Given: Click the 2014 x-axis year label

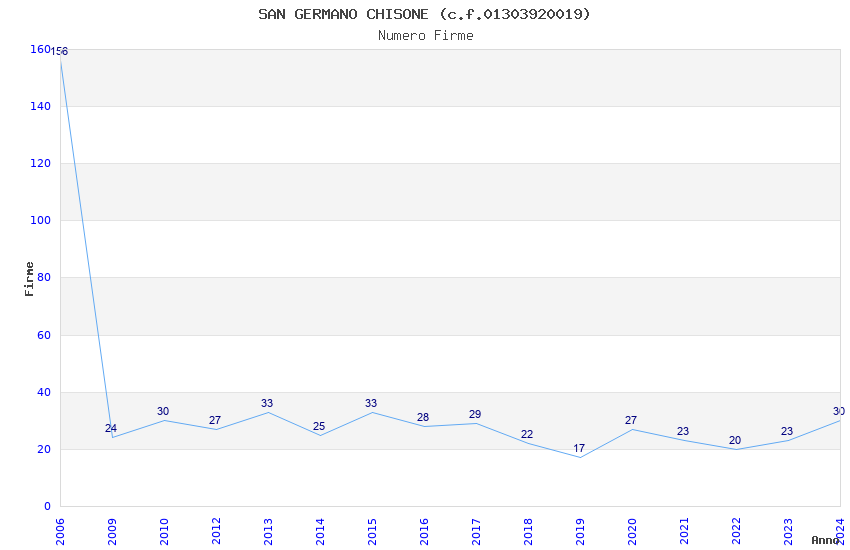Looking at the screenshot, I should 320,527.
